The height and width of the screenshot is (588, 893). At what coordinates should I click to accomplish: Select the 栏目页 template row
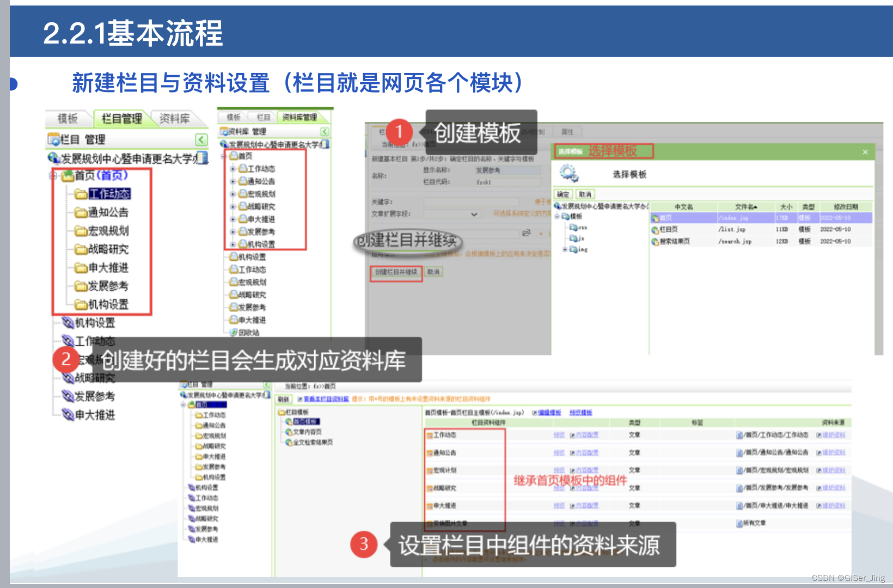point(761,230)
